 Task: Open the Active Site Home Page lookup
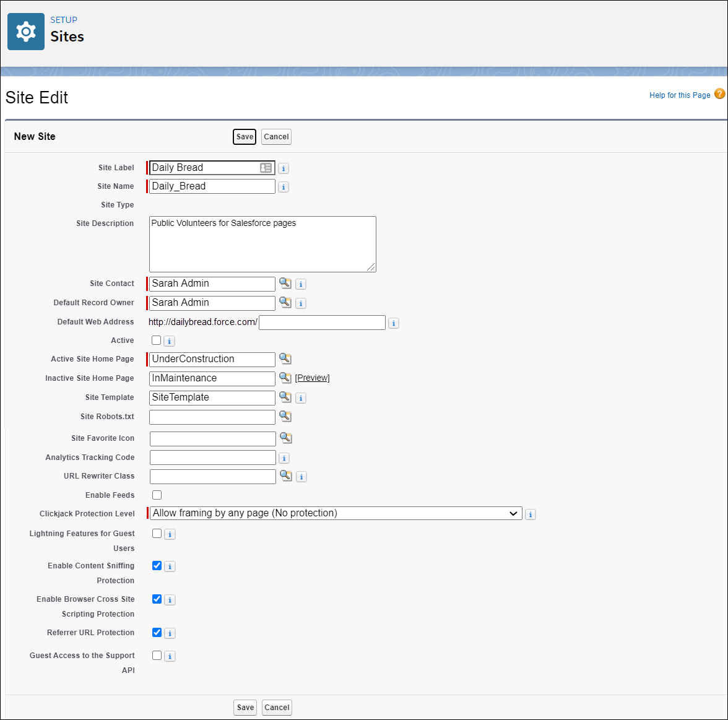285,358
